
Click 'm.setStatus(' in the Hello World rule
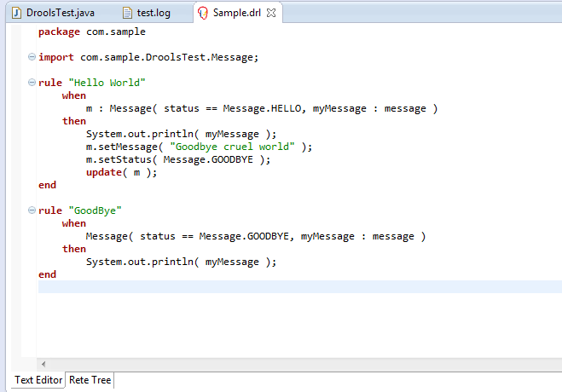(x=121, y=159)
